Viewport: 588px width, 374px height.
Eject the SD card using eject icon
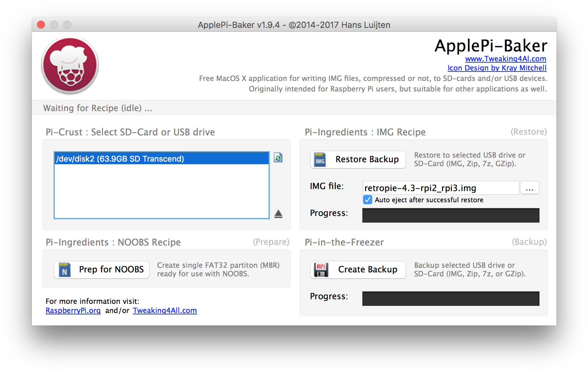tap(278, 213)
